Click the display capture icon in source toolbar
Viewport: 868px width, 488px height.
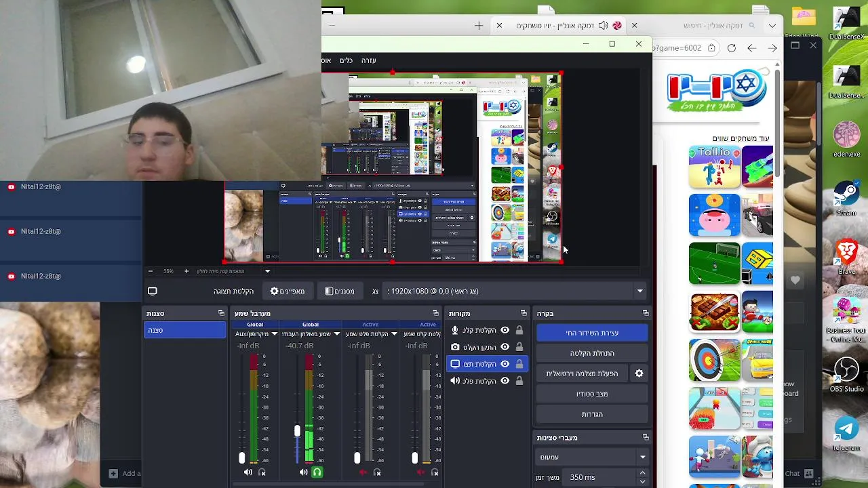pyautogui.click(x=153, y=291)
